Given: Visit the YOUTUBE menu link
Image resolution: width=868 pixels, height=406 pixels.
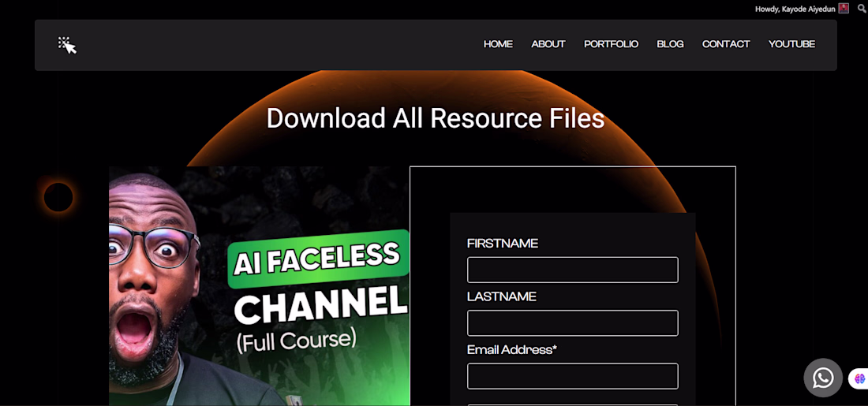Looking at the screenshot, I should (x=791, y=44).
